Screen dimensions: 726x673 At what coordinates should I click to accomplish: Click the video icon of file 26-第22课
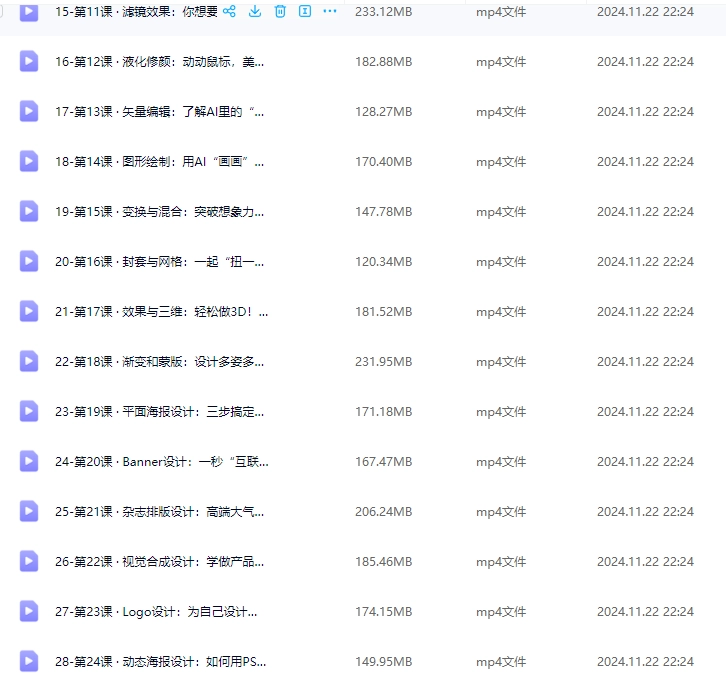pyautogui.click(x=29, y=561)
